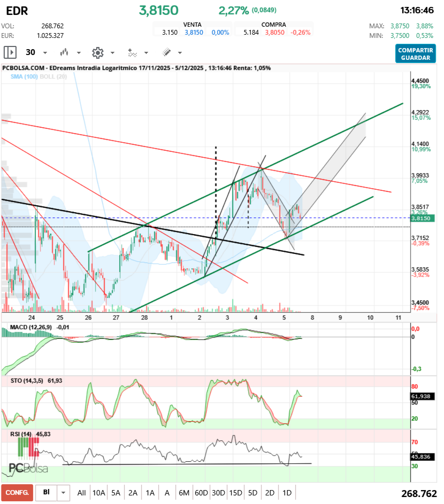Click the EDR ticker symbol
The width and height of the screenshot is (444, 504).
pos(17,11)
